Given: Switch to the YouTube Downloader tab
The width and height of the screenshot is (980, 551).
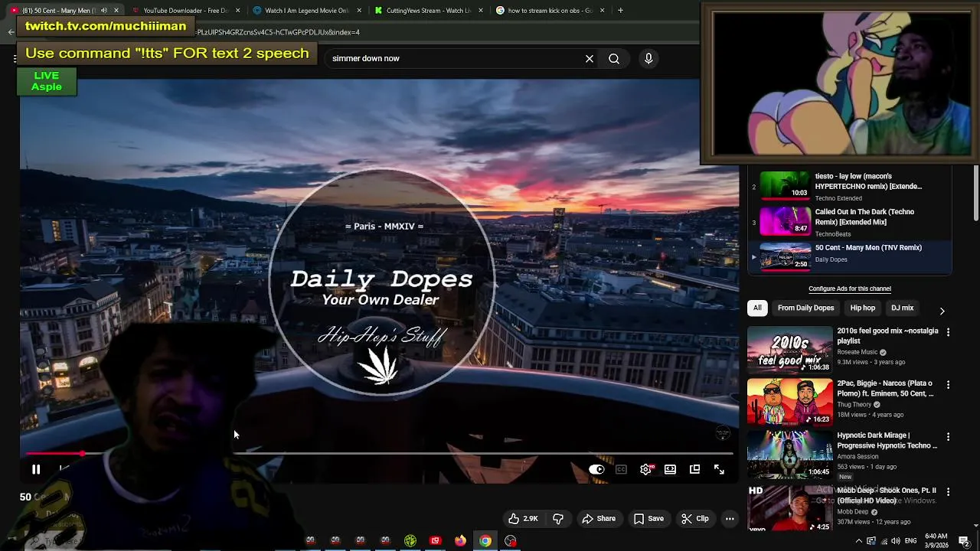Looking at the screenshot, I should point(186,11).
